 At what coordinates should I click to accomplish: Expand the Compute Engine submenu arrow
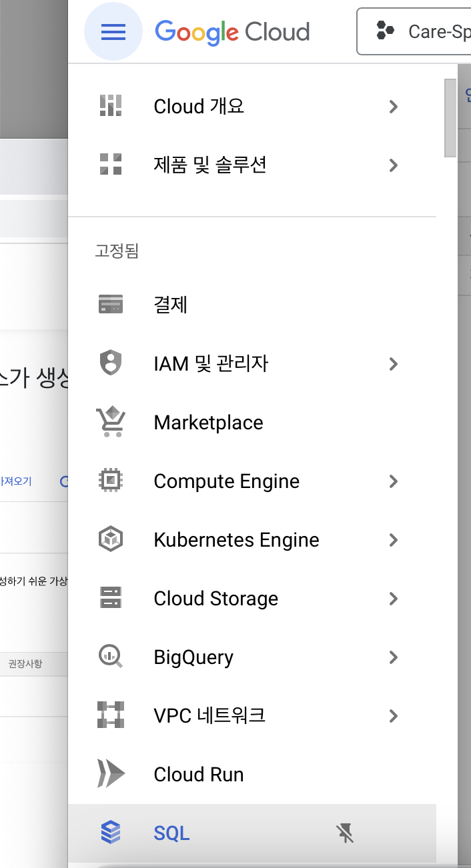tap(393, 481)
